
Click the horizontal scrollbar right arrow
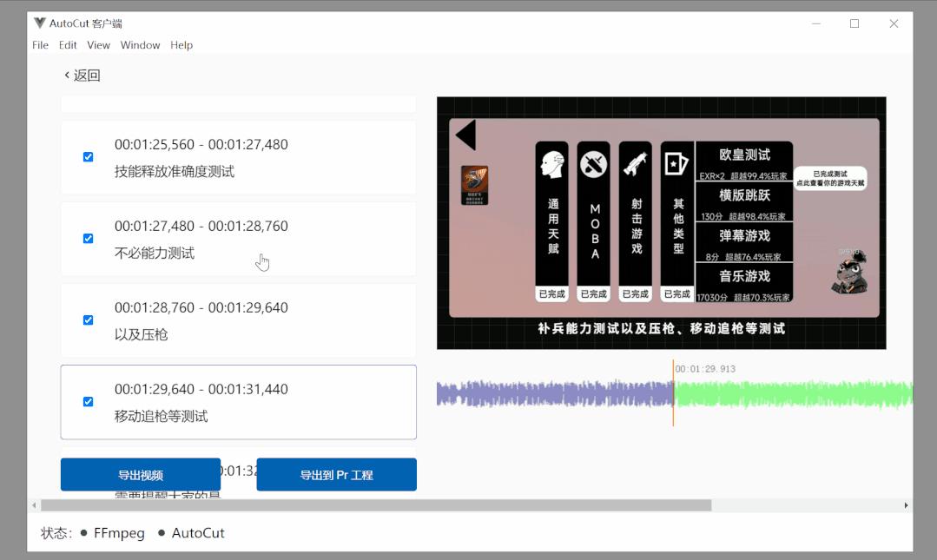pos(906,505)
